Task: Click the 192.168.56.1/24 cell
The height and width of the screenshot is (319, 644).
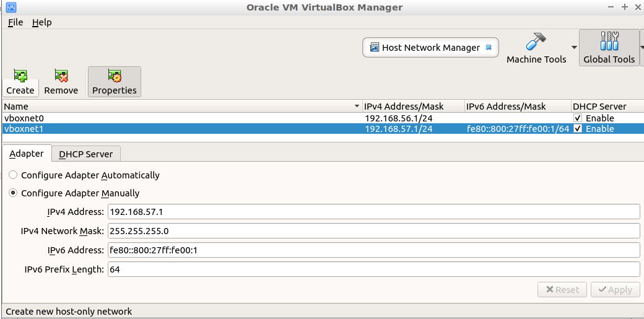Action: coord(399,118)
